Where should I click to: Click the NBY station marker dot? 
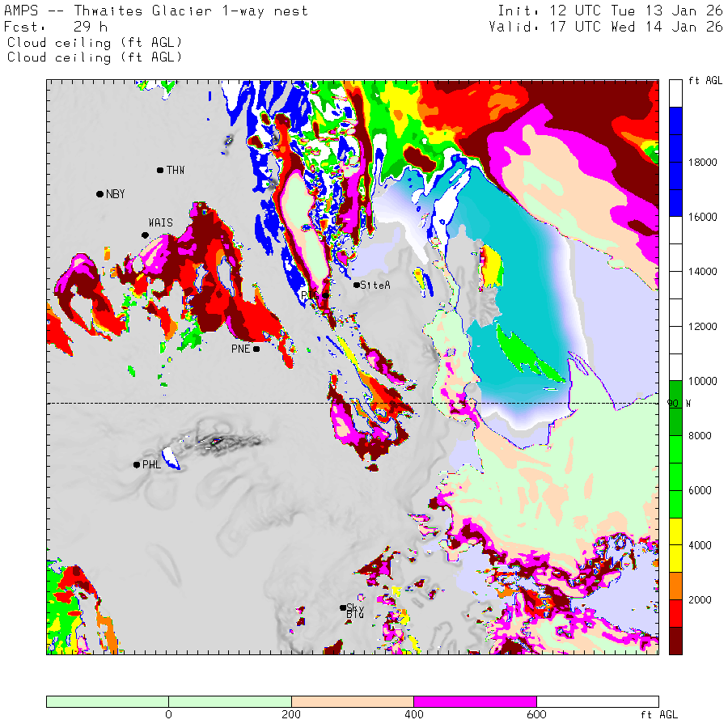99,194
